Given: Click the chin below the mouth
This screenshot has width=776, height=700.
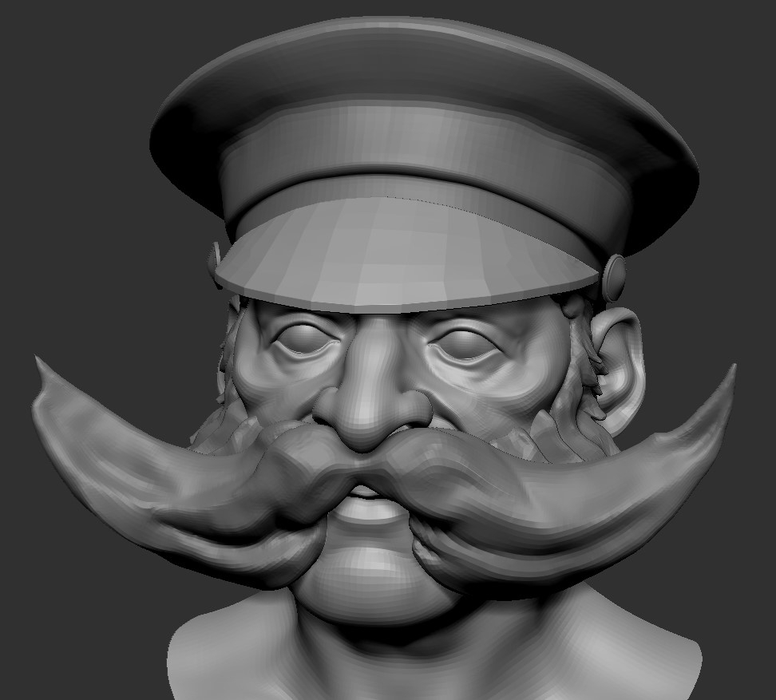Looking at the screenshot, I should (367, 571).
